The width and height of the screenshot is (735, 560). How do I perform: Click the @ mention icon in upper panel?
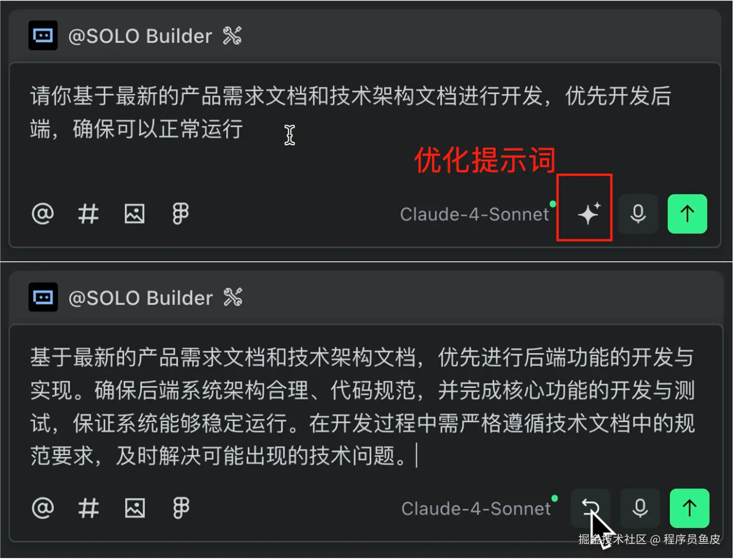43,214
